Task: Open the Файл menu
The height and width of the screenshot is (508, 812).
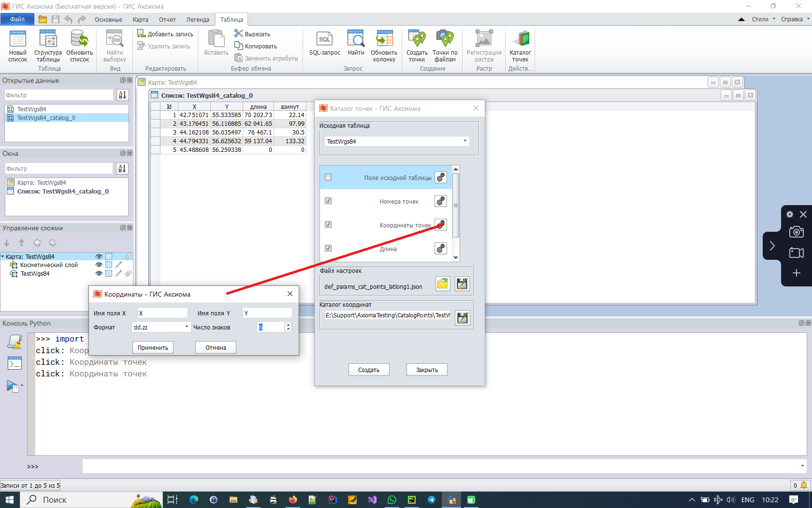Action: [17, 19]
